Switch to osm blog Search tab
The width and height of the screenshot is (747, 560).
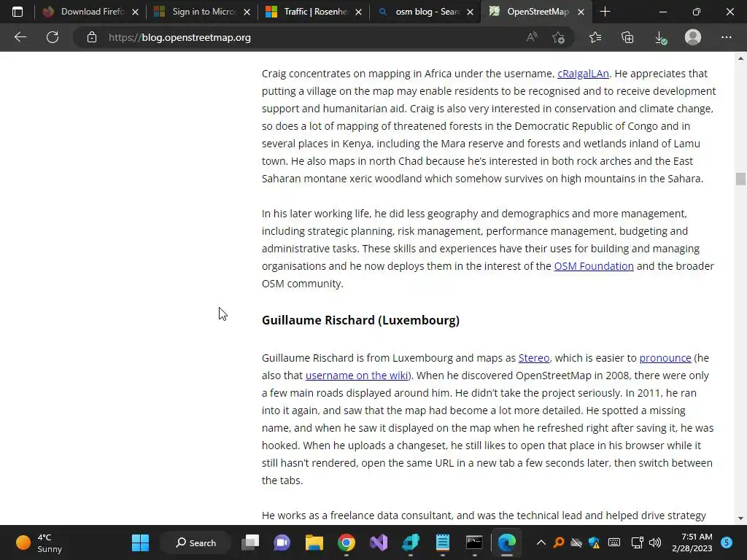[x=425, y=12]
